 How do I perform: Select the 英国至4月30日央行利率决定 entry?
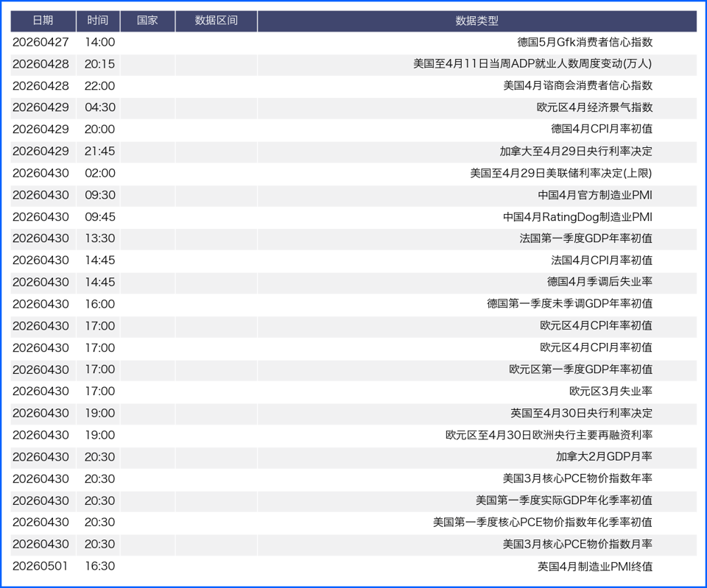coord(581,414)
